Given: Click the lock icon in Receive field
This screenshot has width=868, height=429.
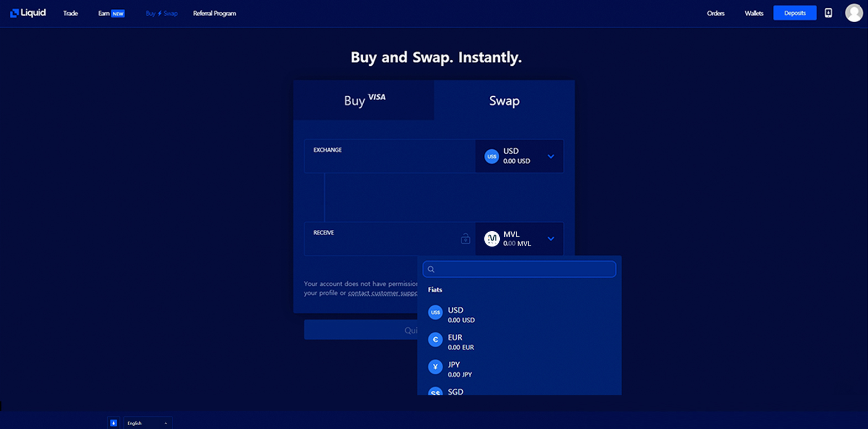Looking at the screenshot, I should tap(466, 238).
